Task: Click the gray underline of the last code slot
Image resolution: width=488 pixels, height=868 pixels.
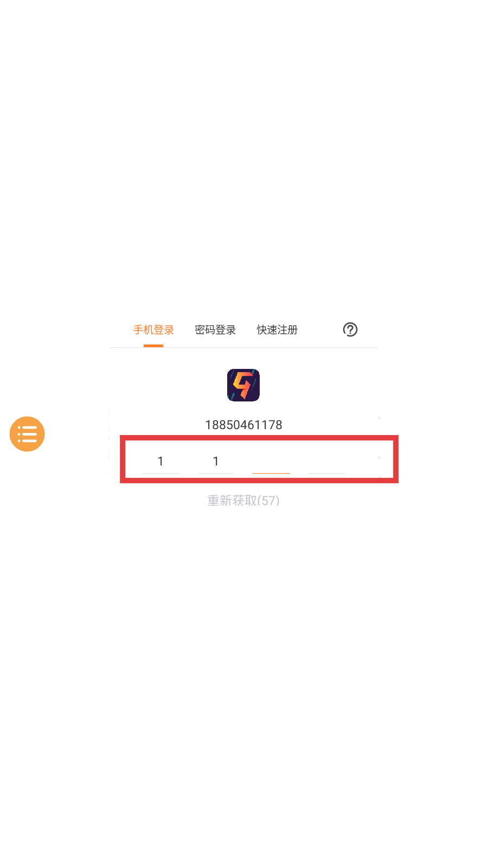Action: tap(326, 473)
